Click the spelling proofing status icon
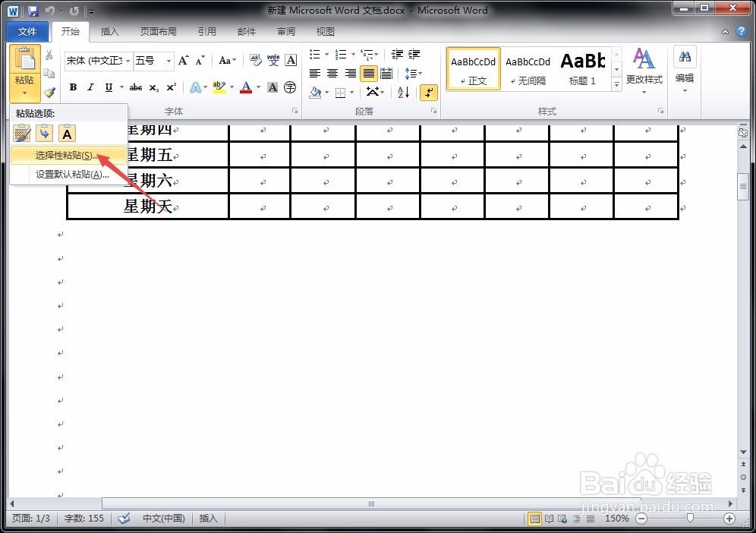The image size is (756, 533). (x=124, y=519)
